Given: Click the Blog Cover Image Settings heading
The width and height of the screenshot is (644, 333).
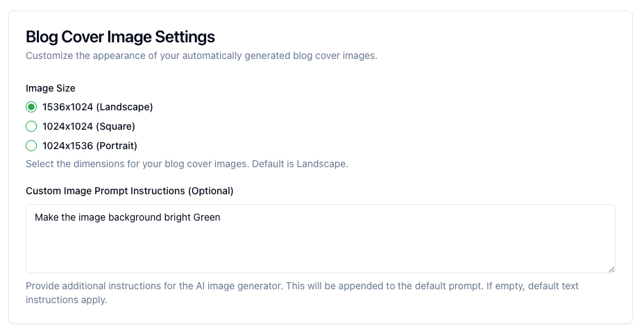Looking at the screenshot, I should pyautogui.click(x=120, y=37).
